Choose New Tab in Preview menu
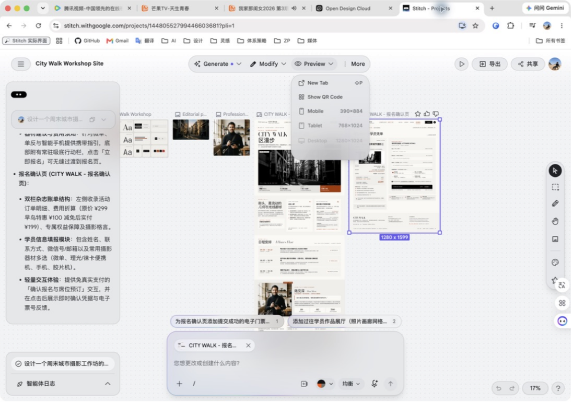Image resolution: width=571 pixels, height=402 pixels. [x=330, y=83]
